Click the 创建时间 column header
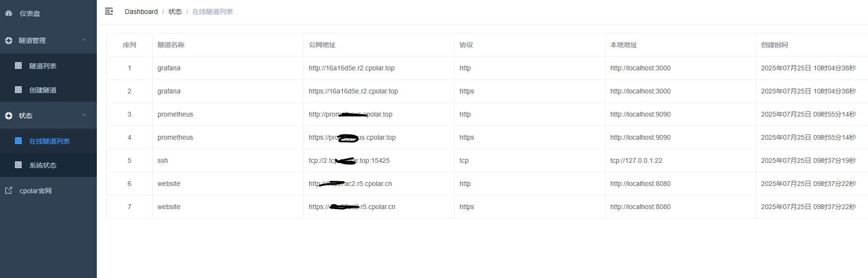This screenshot has width=868, height=278. 775,45
